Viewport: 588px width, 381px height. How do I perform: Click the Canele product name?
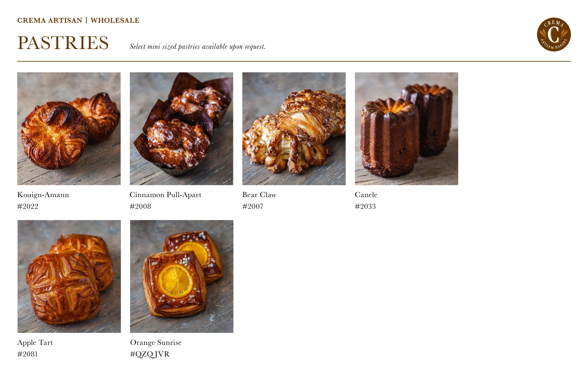[x=366, y=195]
